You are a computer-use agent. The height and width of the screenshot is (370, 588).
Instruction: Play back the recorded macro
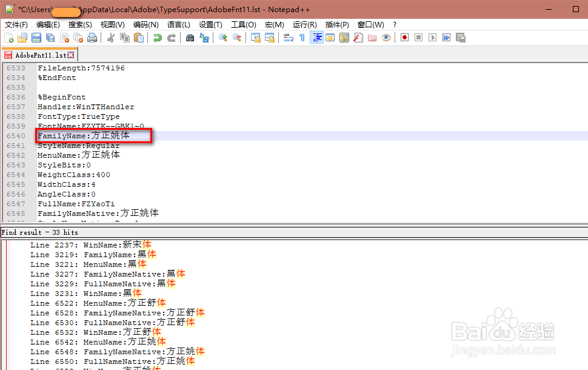(432, 38)
